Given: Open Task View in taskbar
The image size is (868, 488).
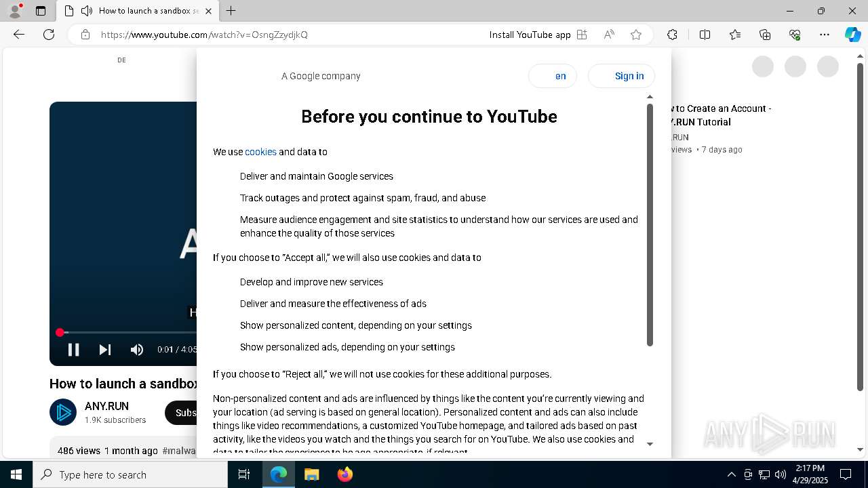Looking at the screenshot, I should point(244,474).
